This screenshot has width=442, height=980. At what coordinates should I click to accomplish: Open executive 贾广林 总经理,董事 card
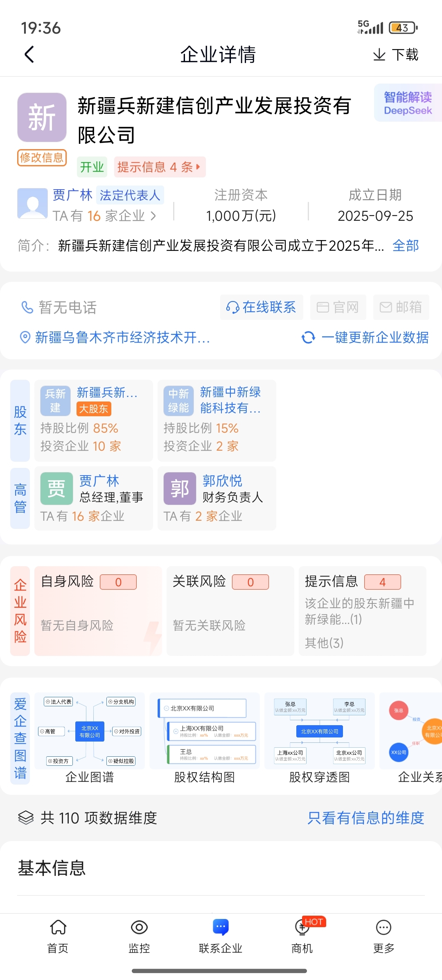[94, 498]
